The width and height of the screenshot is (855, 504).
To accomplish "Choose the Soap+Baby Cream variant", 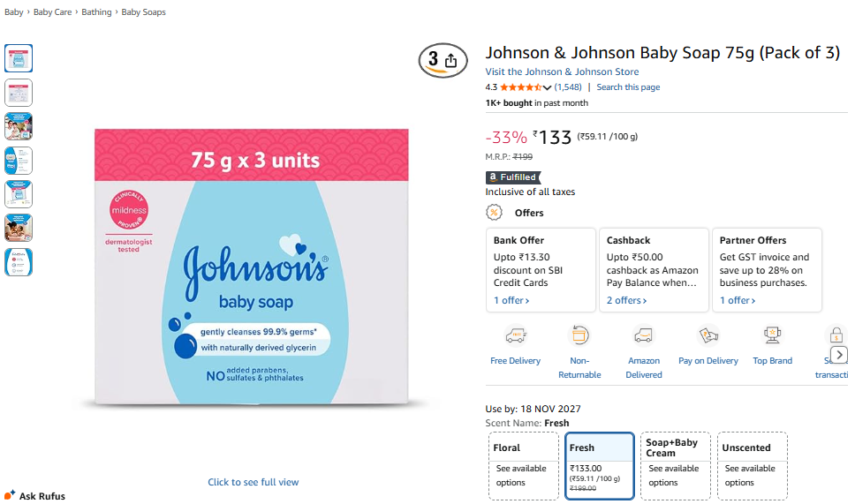I will (676, 466).
